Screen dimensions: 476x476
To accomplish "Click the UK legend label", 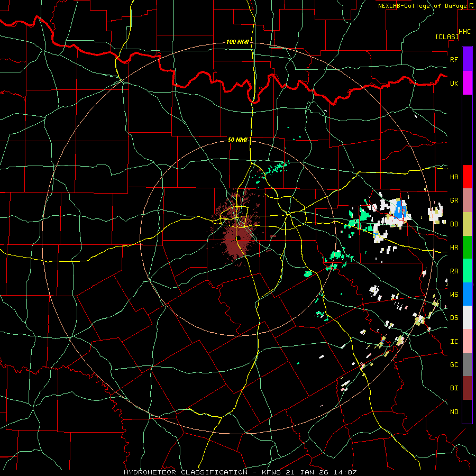I will (x=454, y=83).
